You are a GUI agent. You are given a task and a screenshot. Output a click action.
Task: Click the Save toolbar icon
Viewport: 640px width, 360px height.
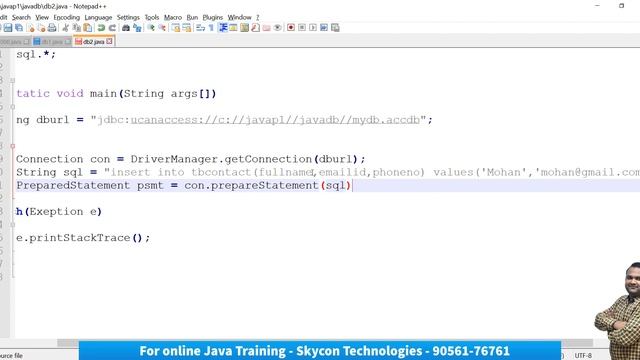pos(8,28)
